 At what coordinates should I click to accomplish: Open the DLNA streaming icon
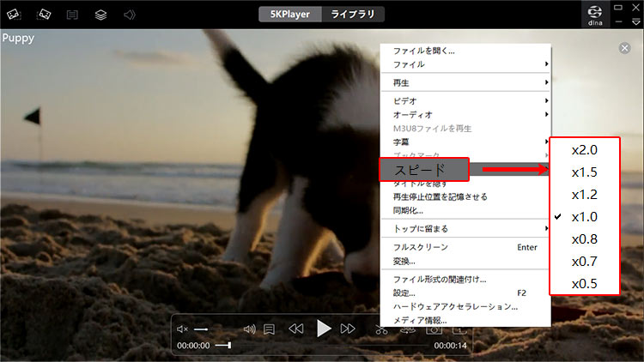click(x=595, y=15)
